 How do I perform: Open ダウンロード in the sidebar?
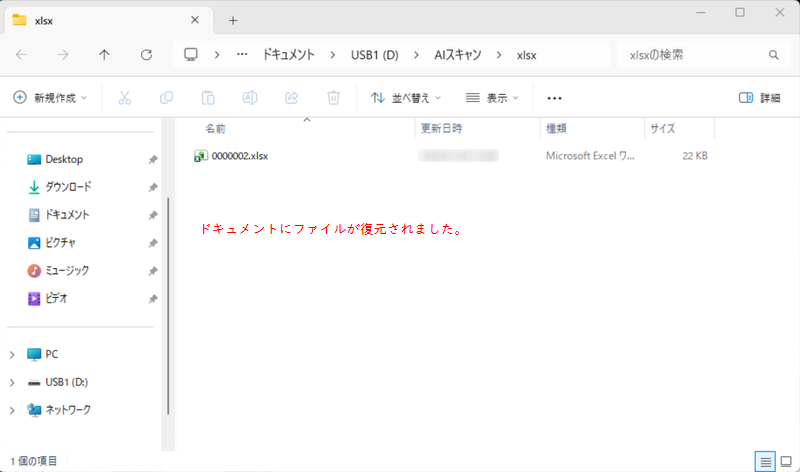pyautogui.click(x=67, y=187)
